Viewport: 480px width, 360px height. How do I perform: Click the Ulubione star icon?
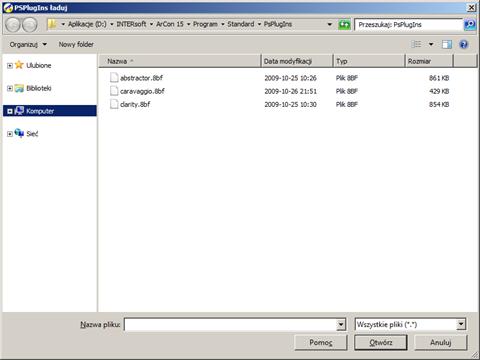[19, 65]
